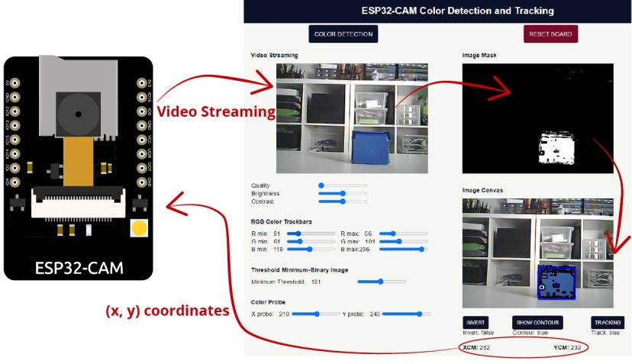Screen dimensions: 632x364
Task: Toggle the TRACKING button
Action: [607, 322]
